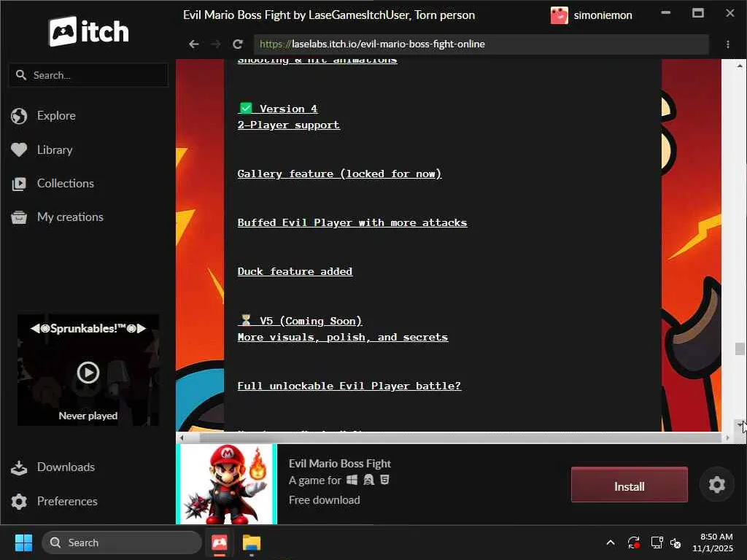The image size is (747, 560).
Task: Click the scroll up arrow
Action: [x=740, y=66]
